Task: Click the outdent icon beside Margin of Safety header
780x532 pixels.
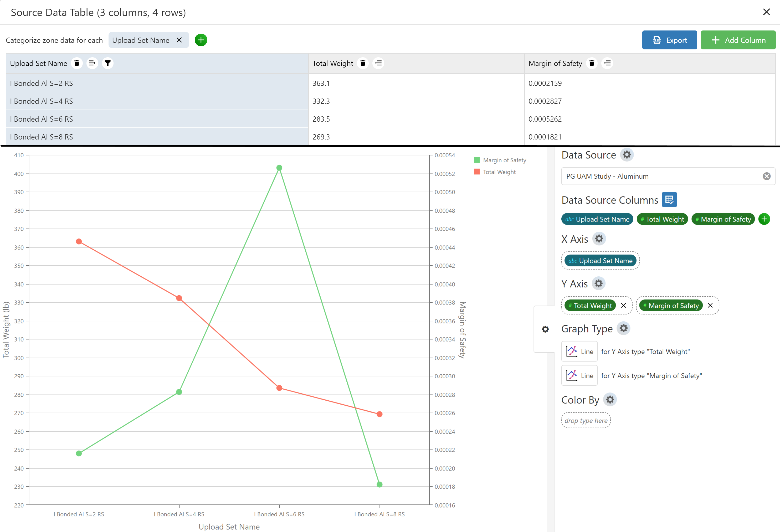Action: point(608,63)
